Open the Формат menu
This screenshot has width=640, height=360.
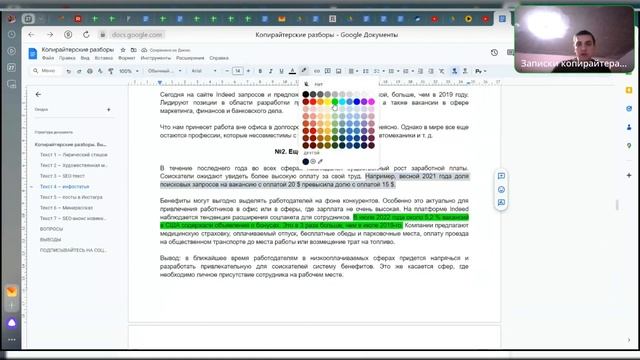click(x=127, y=58)
